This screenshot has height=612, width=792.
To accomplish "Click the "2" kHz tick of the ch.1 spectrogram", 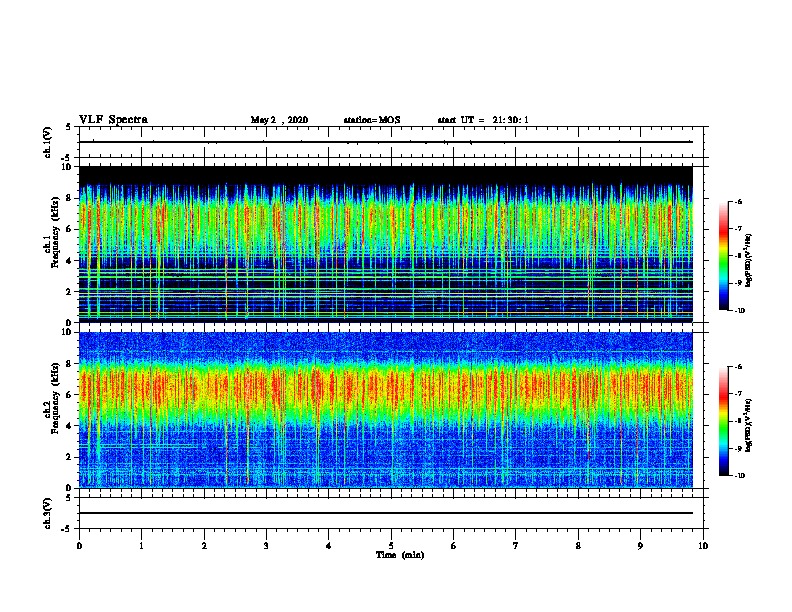I will click(70, 291).
